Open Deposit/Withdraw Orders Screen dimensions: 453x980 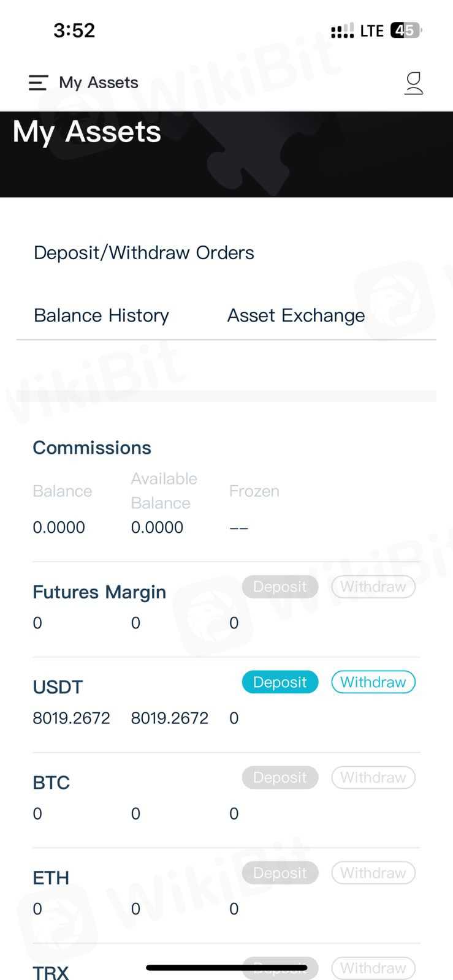(143, 253)
